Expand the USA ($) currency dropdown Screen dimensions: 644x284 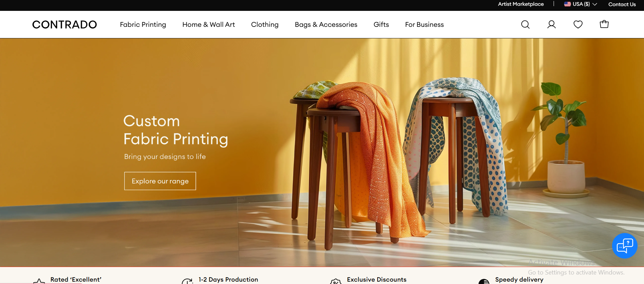580,4
